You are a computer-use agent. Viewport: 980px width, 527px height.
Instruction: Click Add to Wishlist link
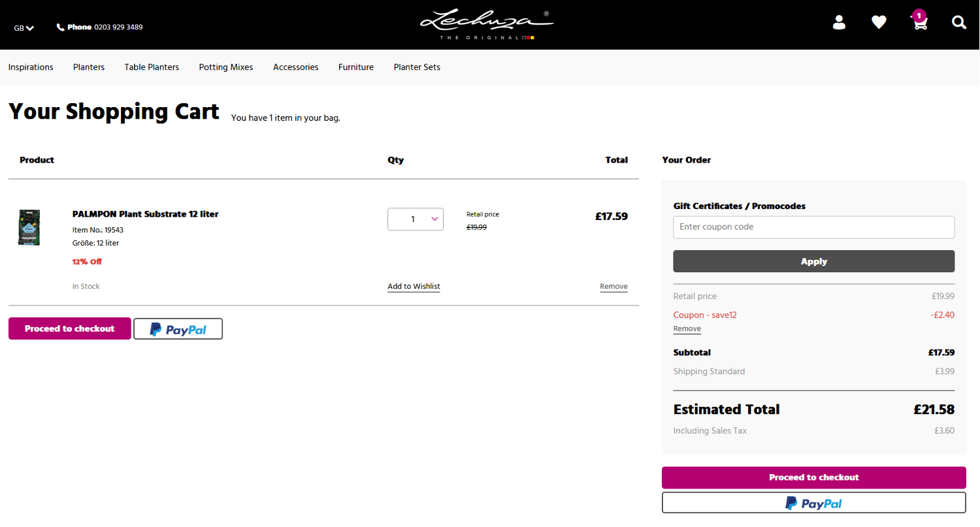[414, 287]
